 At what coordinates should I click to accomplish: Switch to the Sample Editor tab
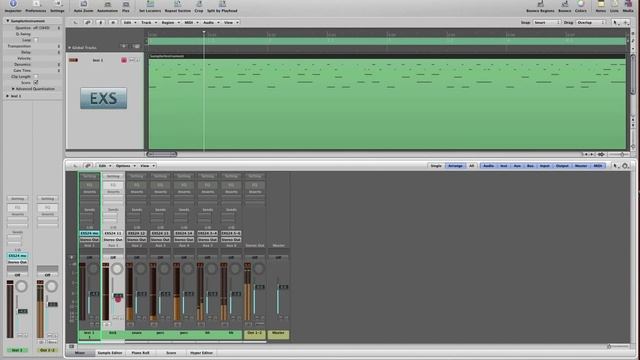click(110, 353)
